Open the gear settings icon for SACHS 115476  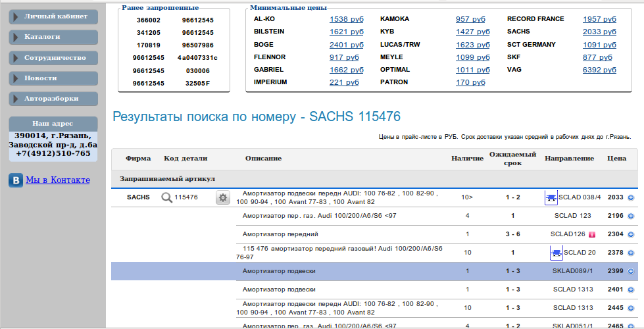click(x=222, y=197)
